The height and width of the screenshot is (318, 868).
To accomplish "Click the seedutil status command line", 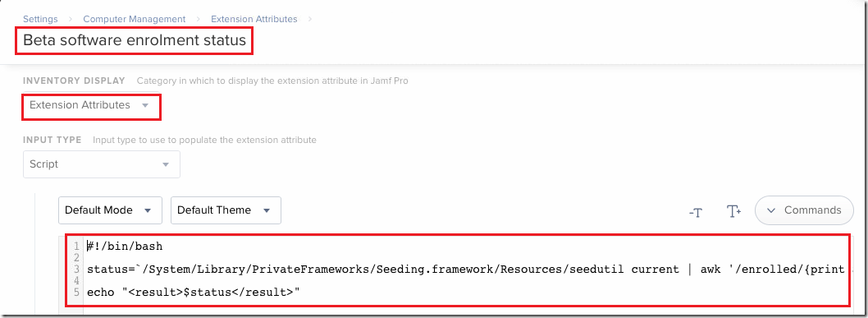I will (465, 270).
